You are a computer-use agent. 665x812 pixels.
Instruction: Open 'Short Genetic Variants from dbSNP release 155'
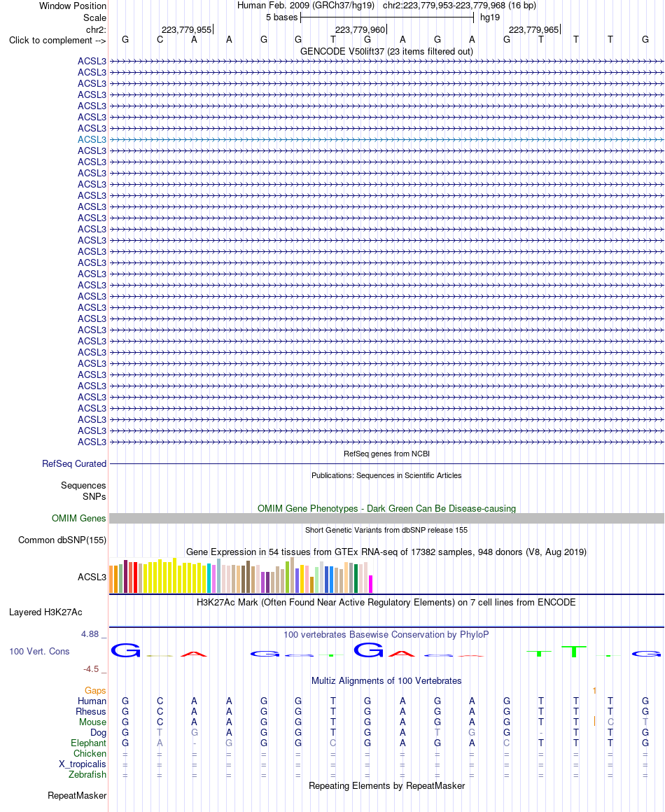tap(386, 531)
